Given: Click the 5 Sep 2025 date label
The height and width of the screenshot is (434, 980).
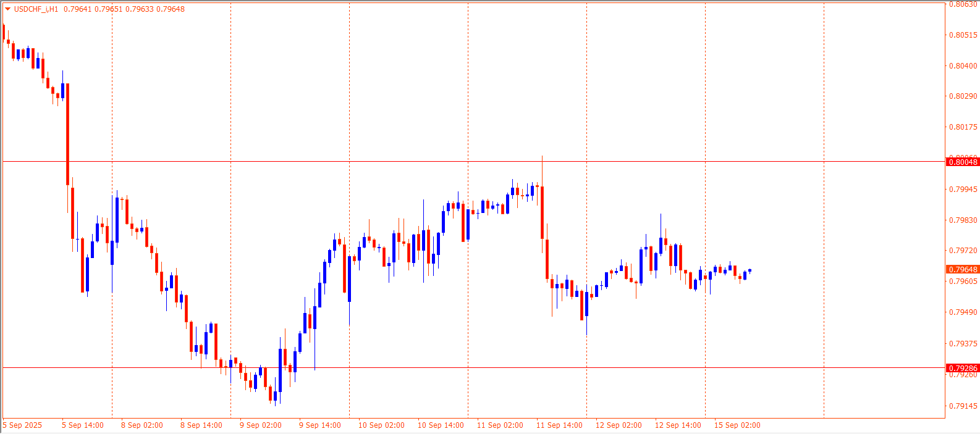Looking at the screenshot, I should click(23, 425).
